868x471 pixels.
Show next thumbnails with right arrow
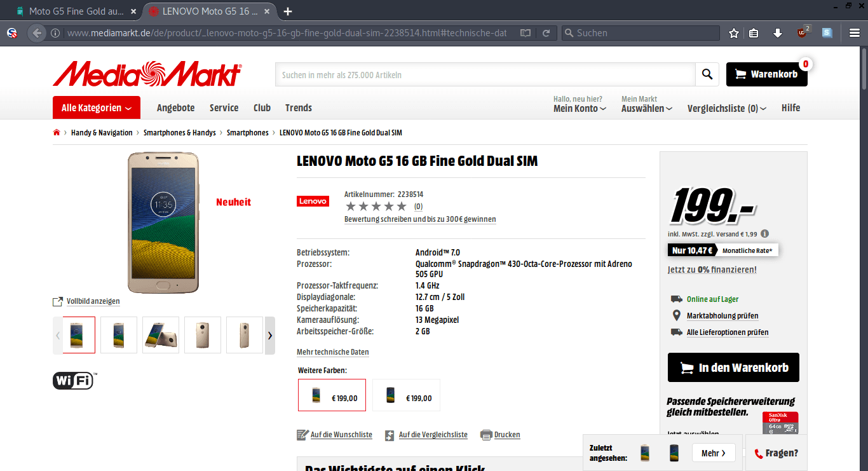pos(270,335)
